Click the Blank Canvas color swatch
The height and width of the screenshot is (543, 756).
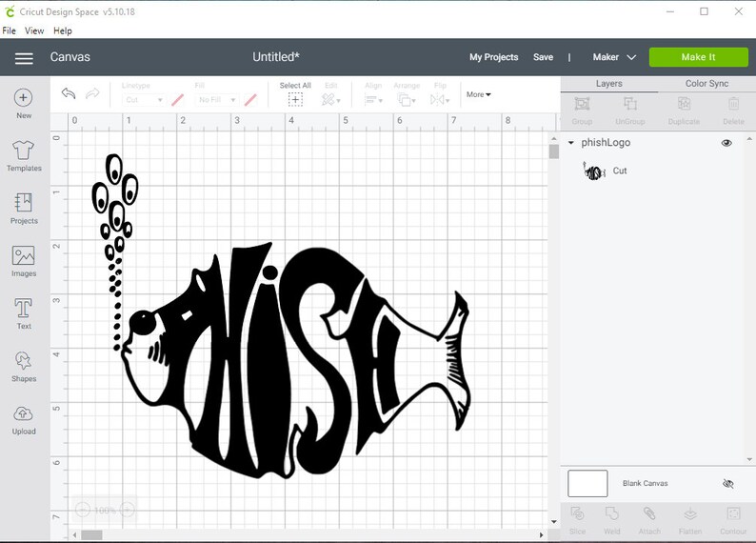click(x=587, y=483)
